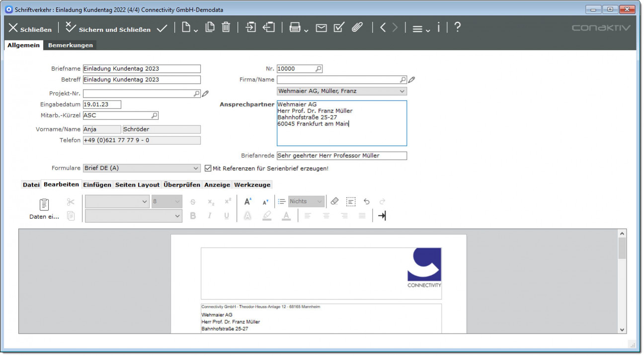Toggle the task checkbox toolbar icon
The image size is (644, 356).
339,28
